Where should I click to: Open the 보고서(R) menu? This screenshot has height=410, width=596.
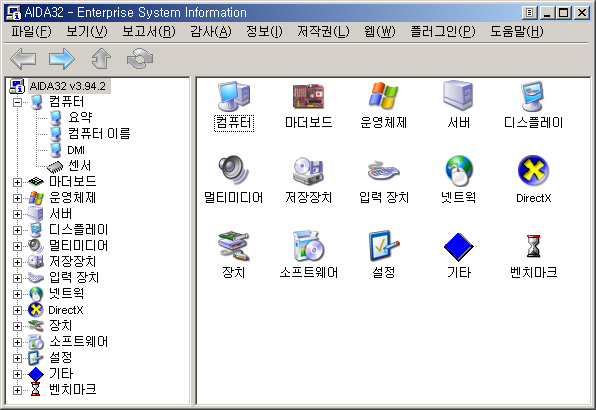tap(149, 32)
